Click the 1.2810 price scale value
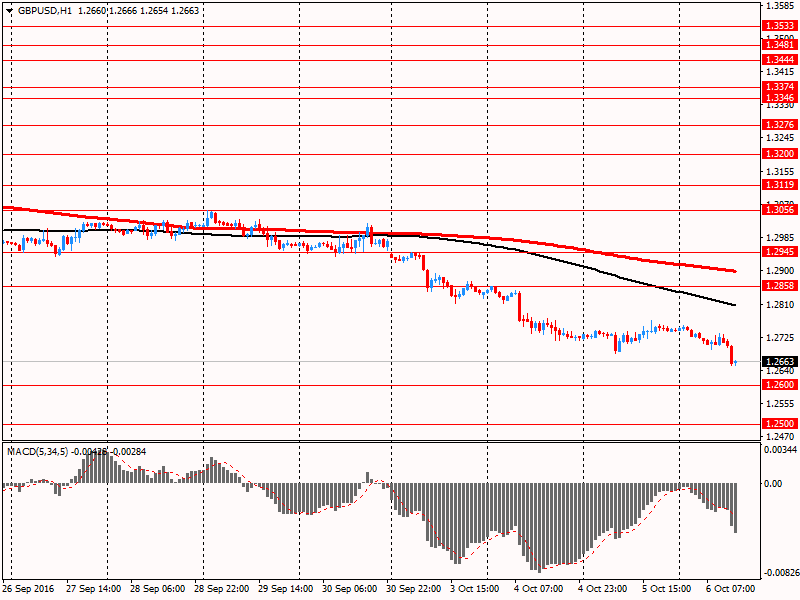Screen dimensions: 800x600 point(781,305)
